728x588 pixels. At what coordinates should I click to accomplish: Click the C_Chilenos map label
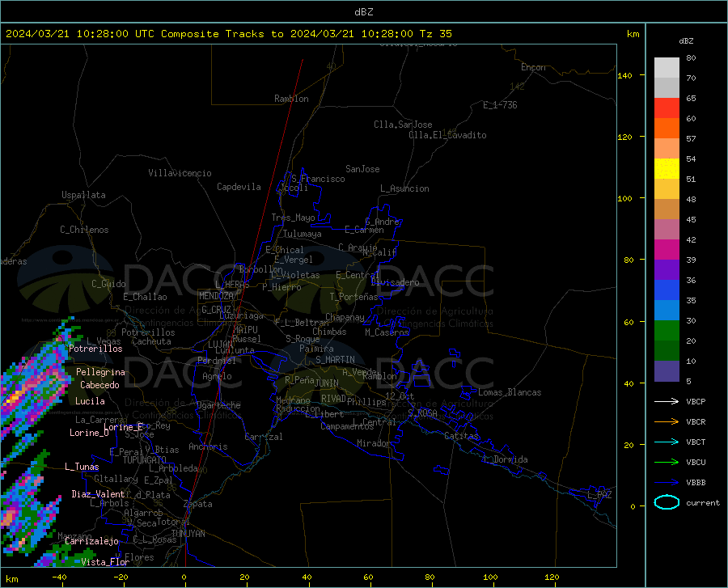coord(84,230)
